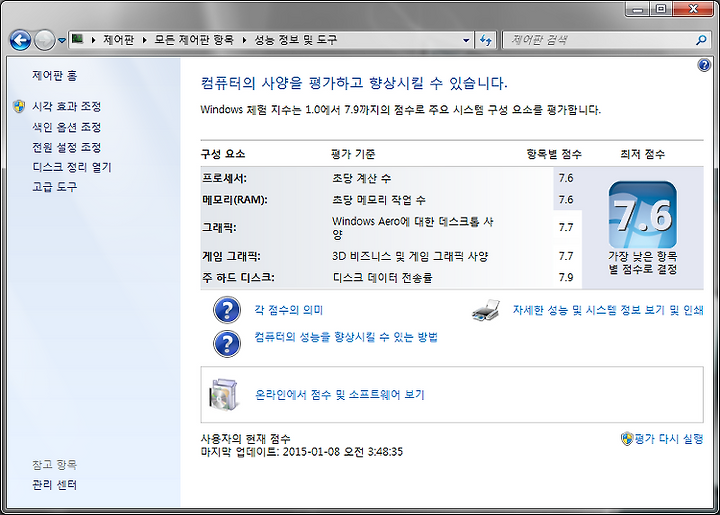This screenshot has height=515, width=720.
Task: Expand the root chevron before 제어판
Action: 93,40
